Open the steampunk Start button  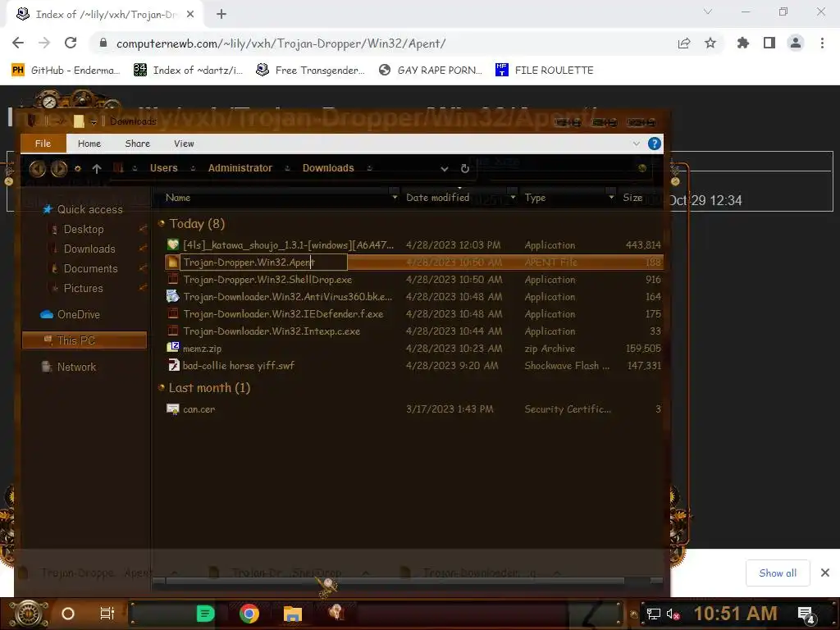[29, 614]
